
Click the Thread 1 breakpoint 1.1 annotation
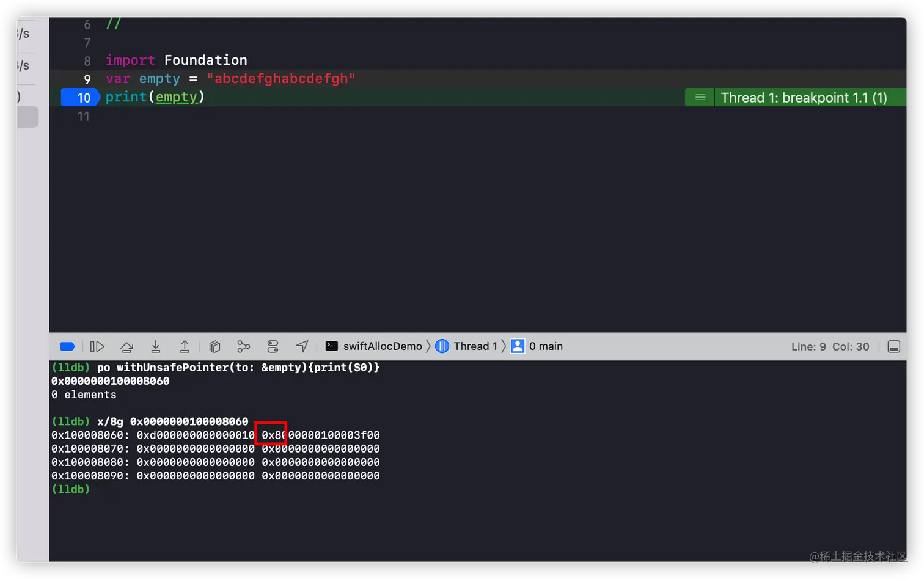(804, 98)
